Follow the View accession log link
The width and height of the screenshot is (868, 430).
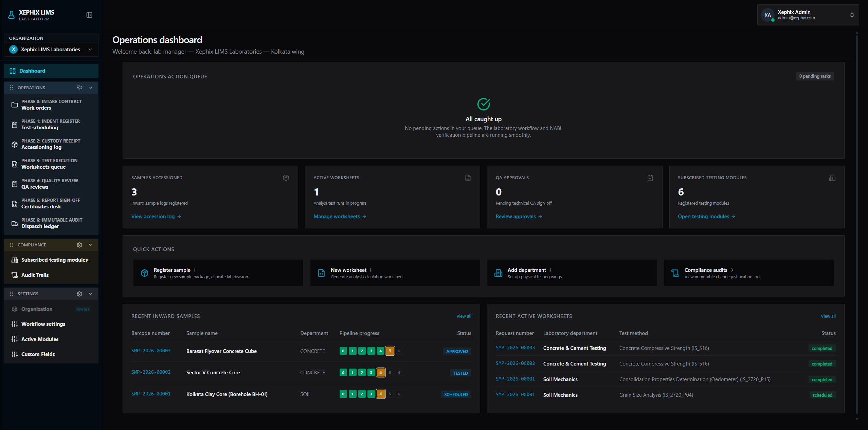pyautogui.click(x=156, y=217)
